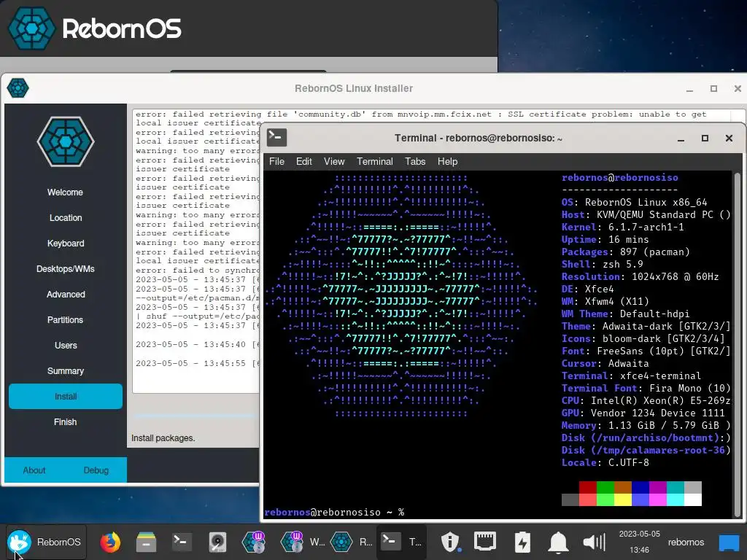Select the highlighted Install step
This screenshot has width=747, height=560.
65,396
